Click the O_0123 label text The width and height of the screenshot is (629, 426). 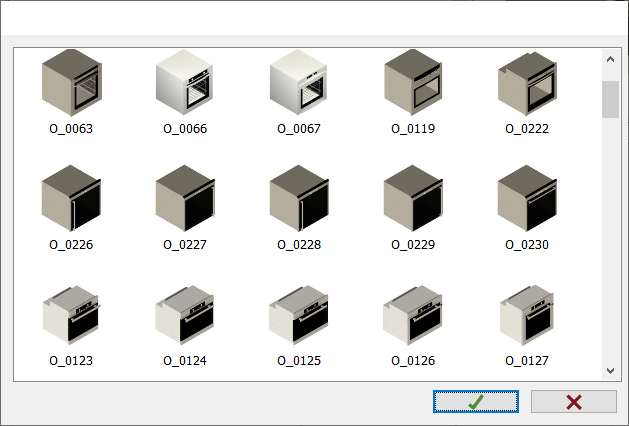(x=71, y=361)
